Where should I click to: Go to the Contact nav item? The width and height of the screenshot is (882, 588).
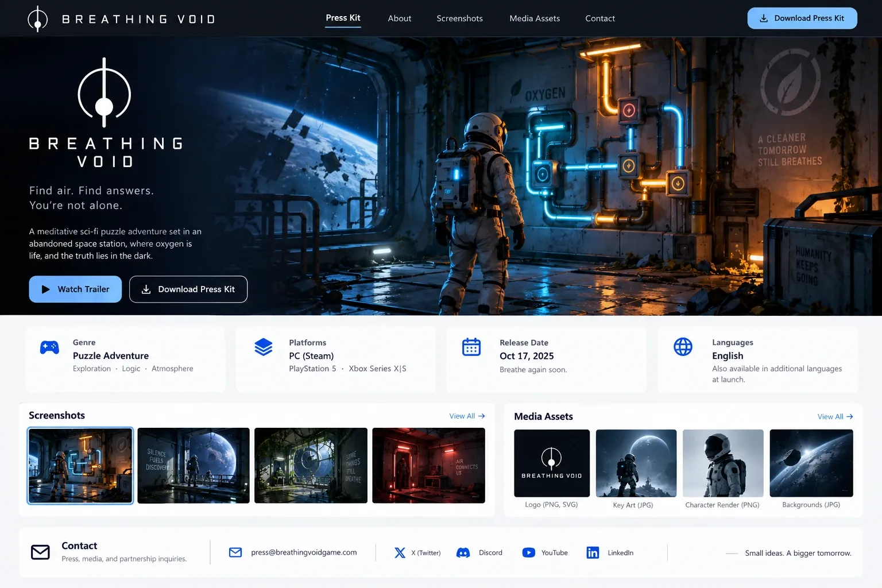pos(600,18)
